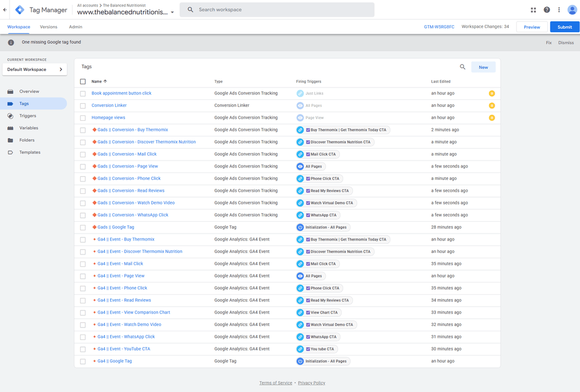Toggle the select-all checkbox in the table header
Screen dimensions: 580x392
pyautogui.click(x=83, y=82)
